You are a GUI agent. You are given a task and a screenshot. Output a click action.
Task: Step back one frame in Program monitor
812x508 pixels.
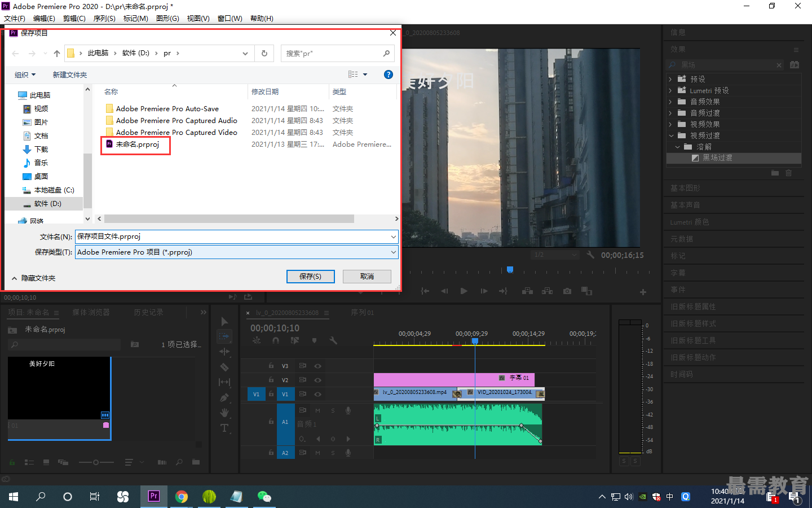[x=444, y=291]
